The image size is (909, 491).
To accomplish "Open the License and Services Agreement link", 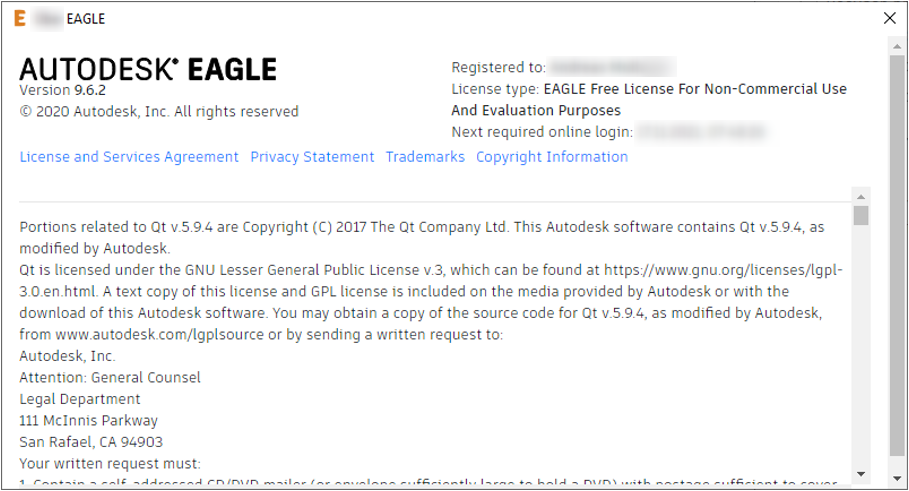I will [129, 157].
